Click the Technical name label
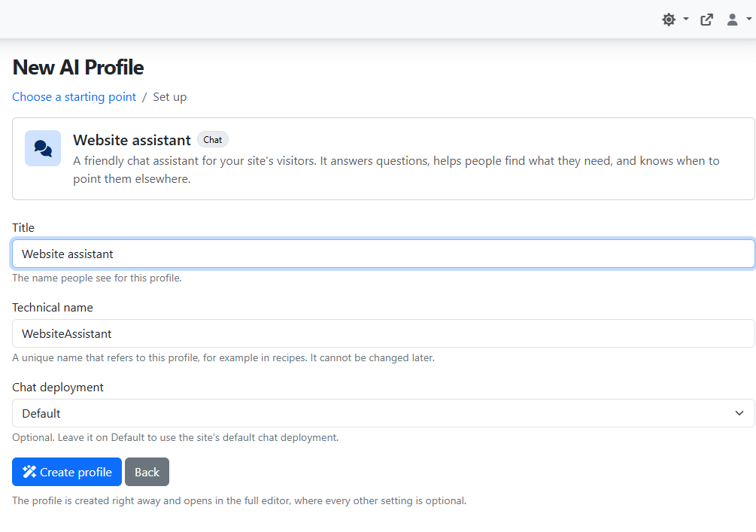Screen dimensions: 756x532 point(53,307)
